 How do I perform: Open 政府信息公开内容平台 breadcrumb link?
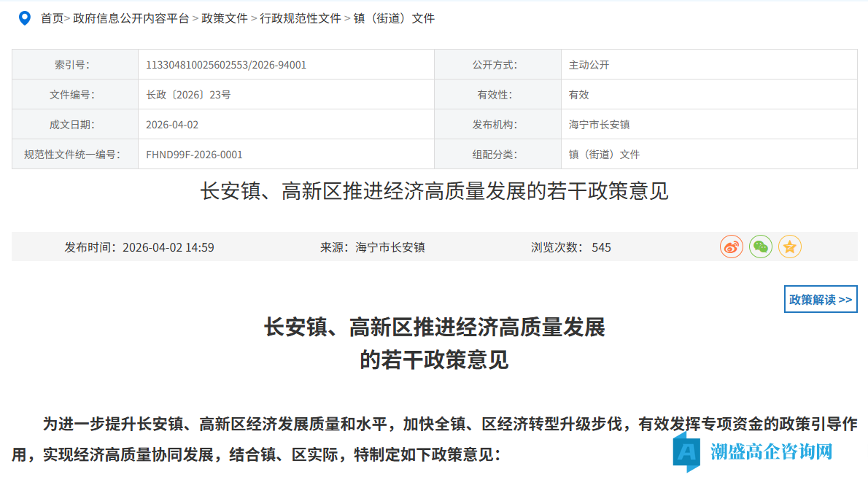point(131,18)
